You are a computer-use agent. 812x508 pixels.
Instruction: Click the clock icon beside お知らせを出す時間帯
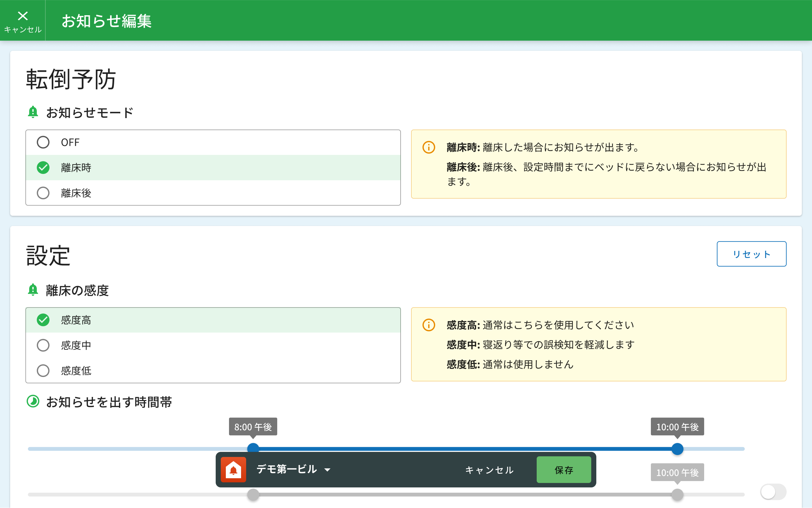pos(33,401)
